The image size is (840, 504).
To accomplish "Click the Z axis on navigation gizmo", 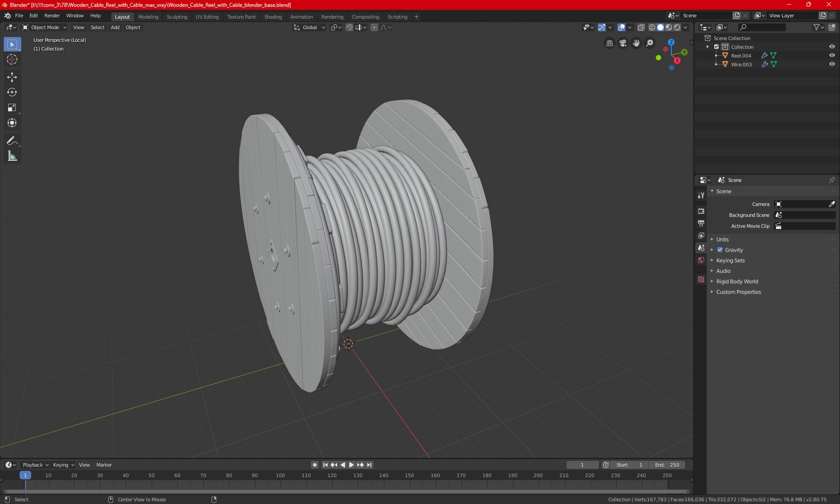I will click(x=671, y=42).
